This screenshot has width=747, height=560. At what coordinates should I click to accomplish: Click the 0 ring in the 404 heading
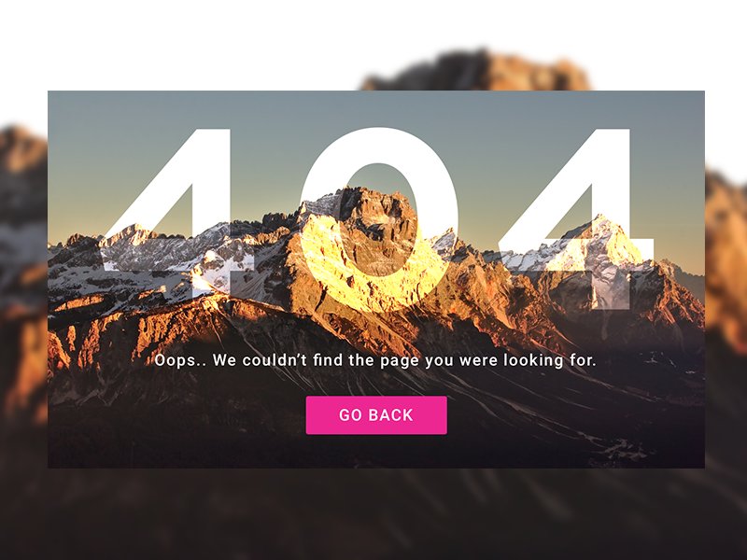pos(380,220)
